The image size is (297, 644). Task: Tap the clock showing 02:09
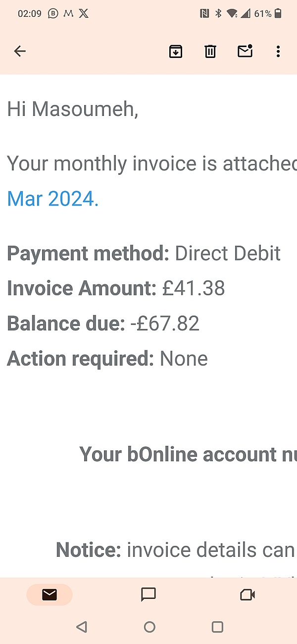[x=30, y=14]
